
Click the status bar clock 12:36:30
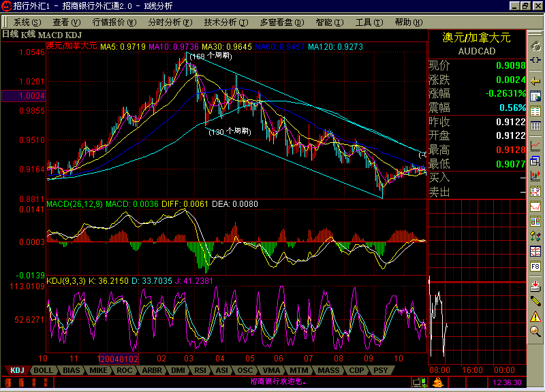(507, 382)
